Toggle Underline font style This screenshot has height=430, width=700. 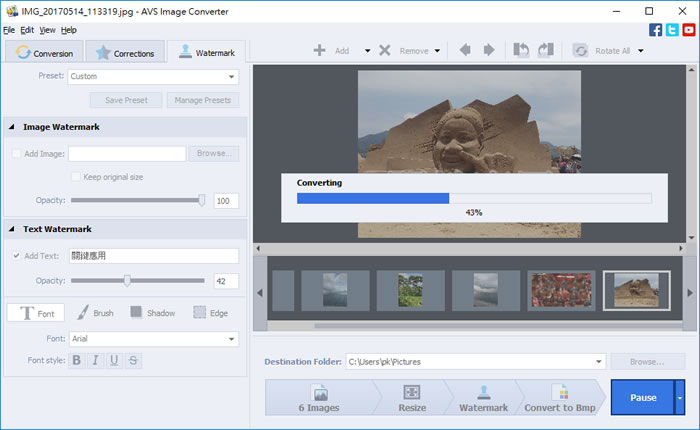[x=114, y=360]
